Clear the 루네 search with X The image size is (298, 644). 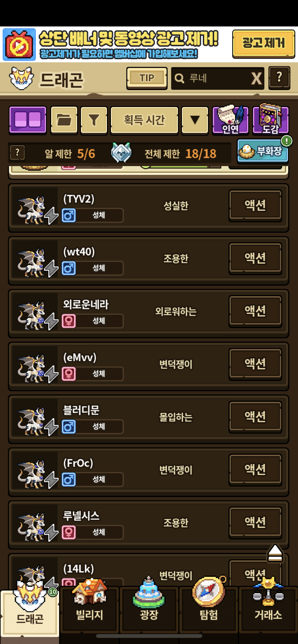[x=256, y=78]
